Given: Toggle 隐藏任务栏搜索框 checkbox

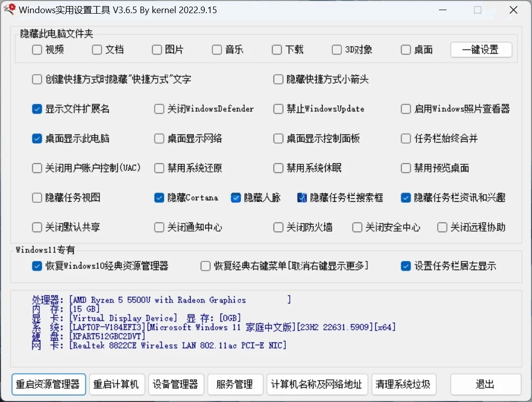Looking at the screenshot, I should (302, 198).
